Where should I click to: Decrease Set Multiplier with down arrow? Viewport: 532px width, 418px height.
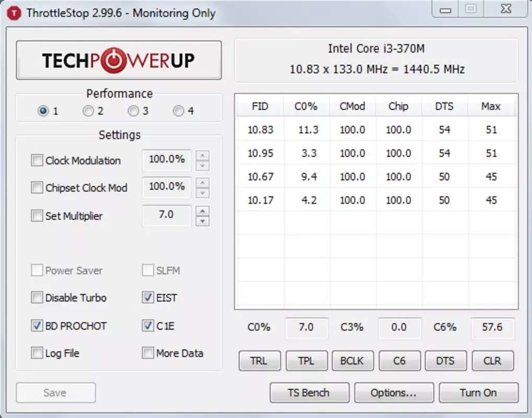[203, 221]
